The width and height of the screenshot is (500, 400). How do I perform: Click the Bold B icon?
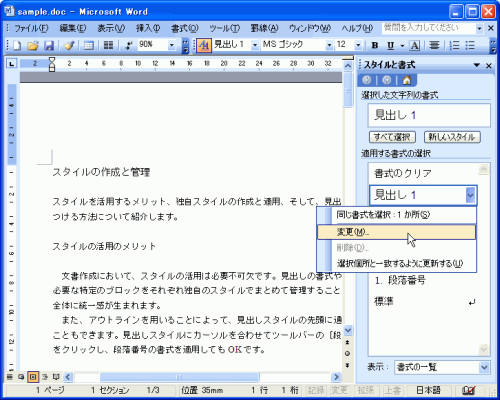point(375,45)
